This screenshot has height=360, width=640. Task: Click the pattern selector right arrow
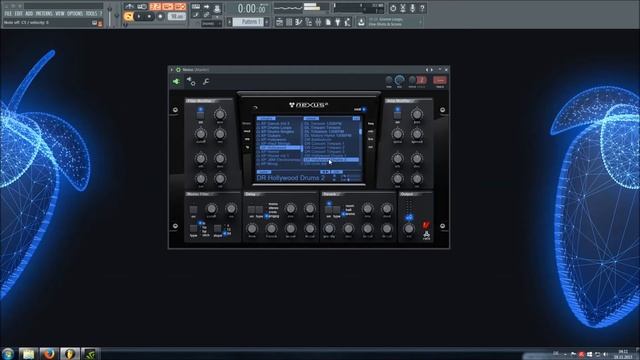coord(267,22)
